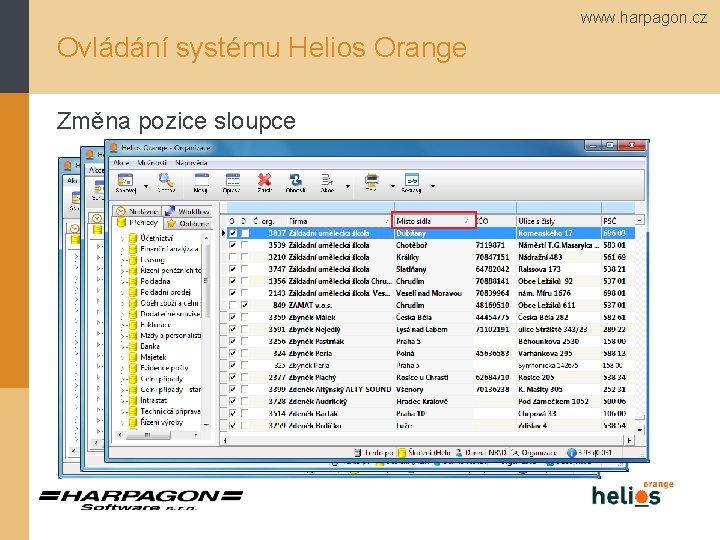Open dropdown arrow next to first toolbar button

coord(146,186)
